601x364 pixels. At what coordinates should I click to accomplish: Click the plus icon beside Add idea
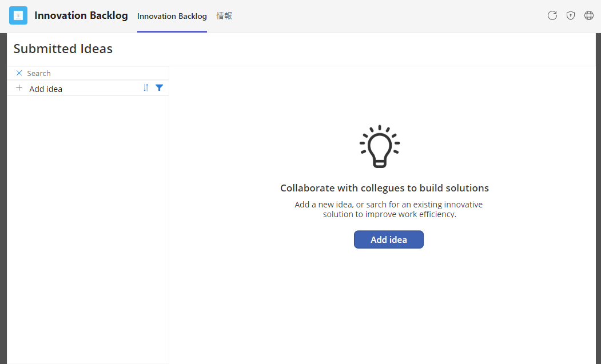[19, 88]
